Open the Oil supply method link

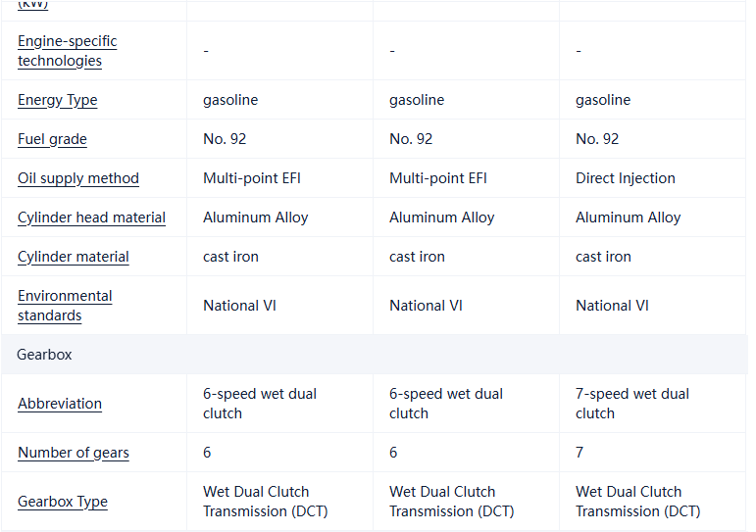coord(78,178)
